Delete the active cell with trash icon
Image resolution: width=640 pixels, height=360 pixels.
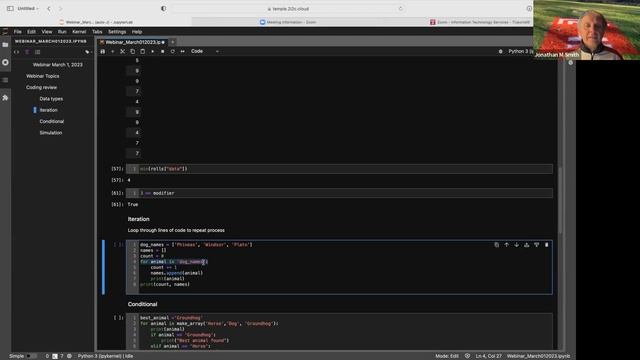click(547, 245)
